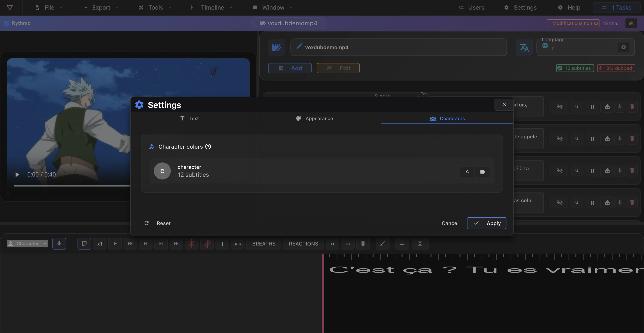This screenshot has width=644, height=333.
Task: Insert the «» quotation marks
Action: click(x=238, y=244)
